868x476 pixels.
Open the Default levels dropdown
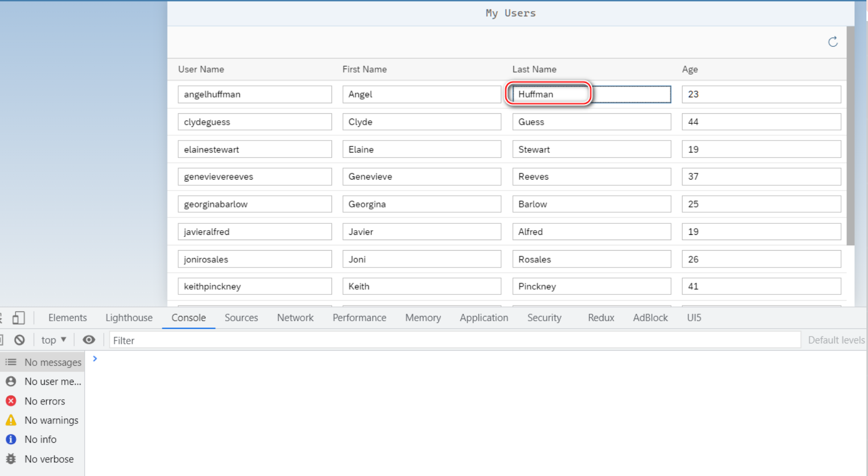point(836,340)
